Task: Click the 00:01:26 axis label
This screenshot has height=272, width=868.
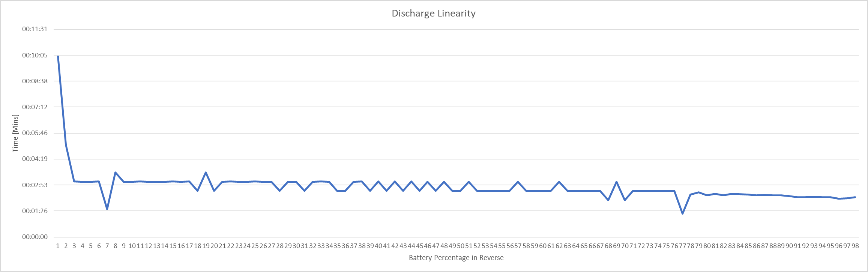Action: tap(35, 211)
